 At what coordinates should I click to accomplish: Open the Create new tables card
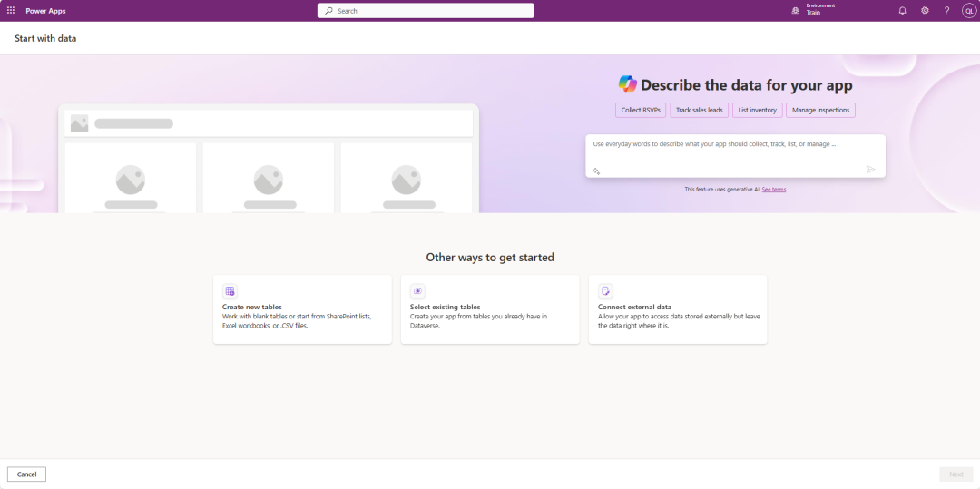pyautogui.click(x=302, y=309)
